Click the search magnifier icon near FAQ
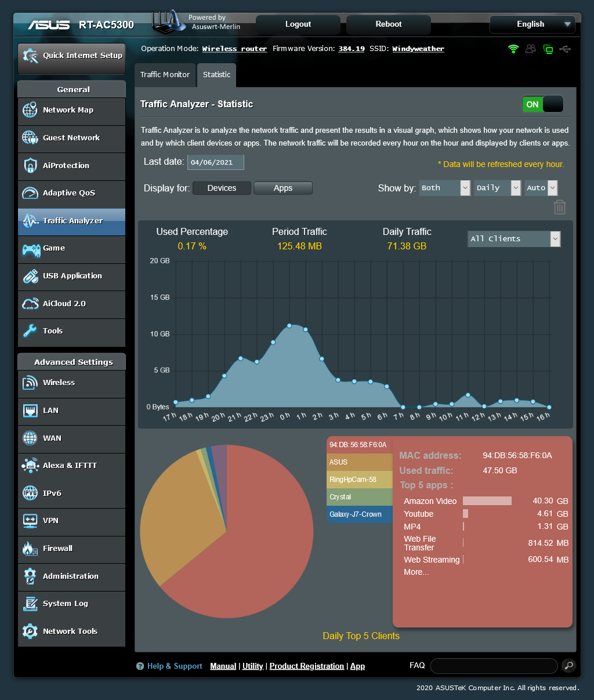The width and height of the screenshot is (594, 700). pyautogui.click(x=568, y=665)
